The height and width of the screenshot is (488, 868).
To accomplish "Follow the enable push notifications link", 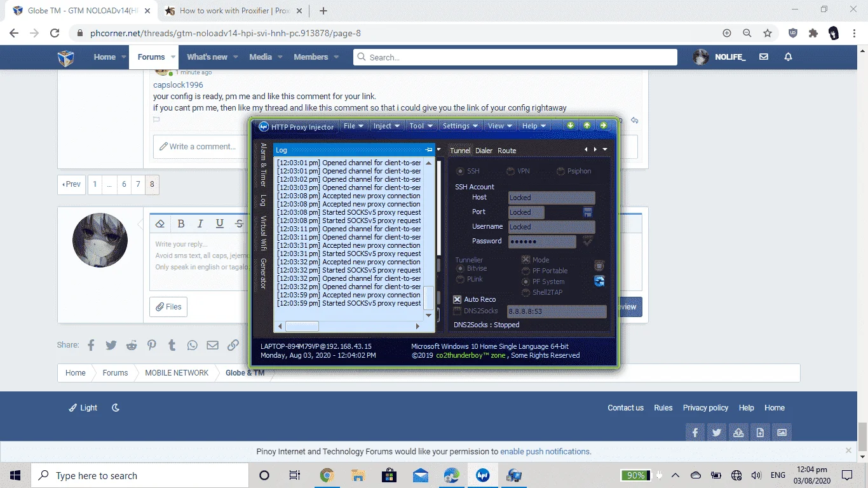I will pyautogui.click(x=545, y=452).
